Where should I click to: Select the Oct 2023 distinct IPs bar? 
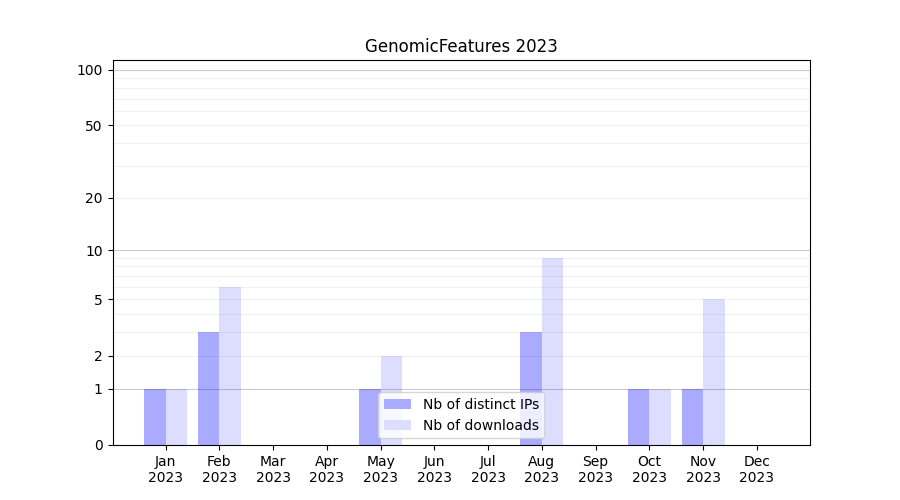pyautogui.click(x=638, y=417)
